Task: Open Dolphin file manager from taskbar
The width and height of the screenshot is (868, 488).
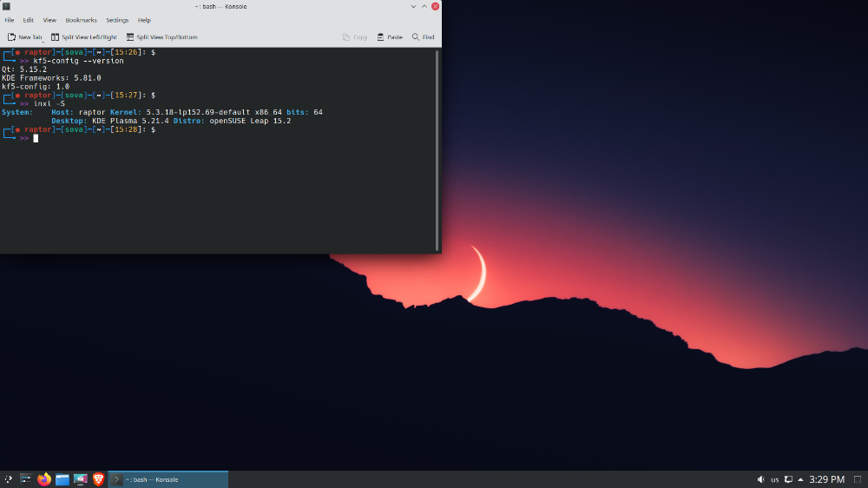Action: [x=62, y=479]
